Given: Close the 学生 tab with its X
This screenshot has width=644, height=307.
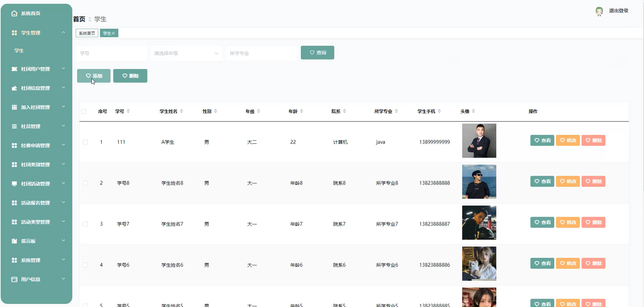Looking at the screenshot, I should coord(113,33).
